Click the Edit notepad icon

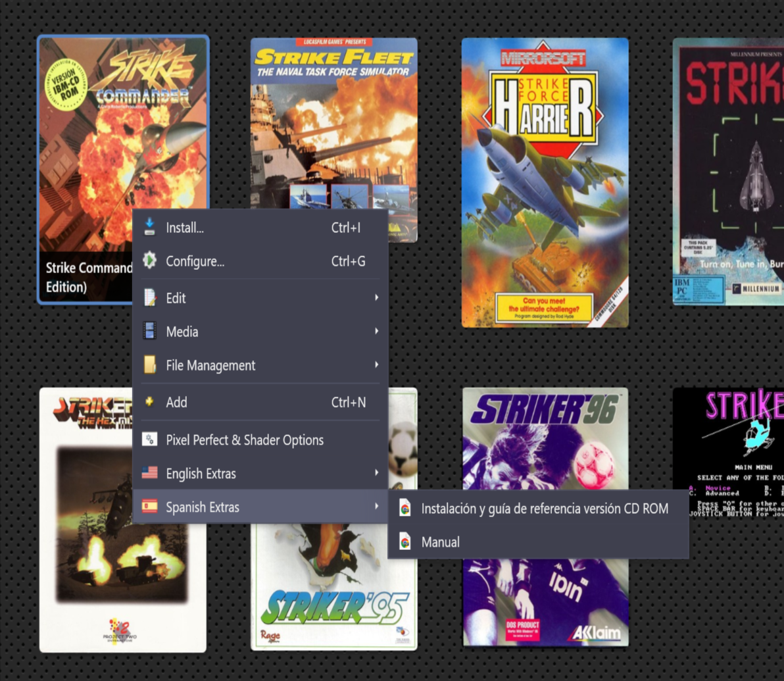tap(150, 298)
